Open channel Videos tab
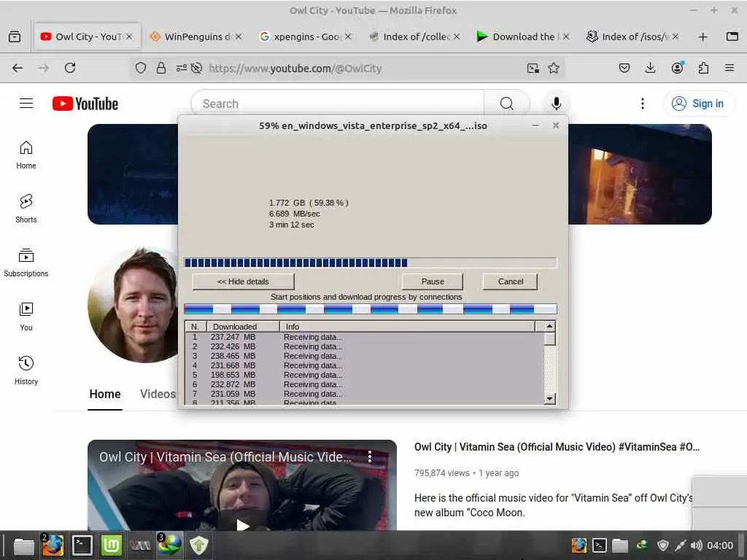This screenshot has width=747, height=560. point(158,394)
